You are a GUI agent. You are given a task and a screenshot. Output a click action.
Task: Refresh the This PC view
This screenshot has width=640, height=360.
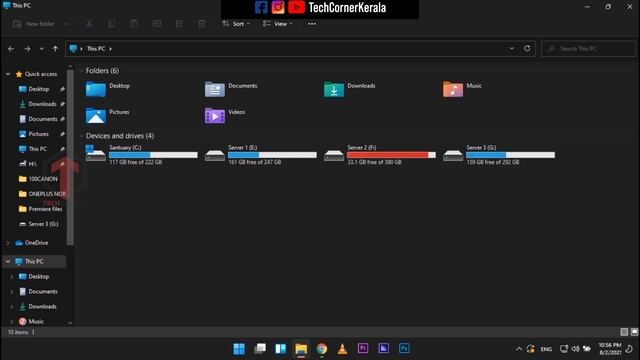(x=527, y=48)
